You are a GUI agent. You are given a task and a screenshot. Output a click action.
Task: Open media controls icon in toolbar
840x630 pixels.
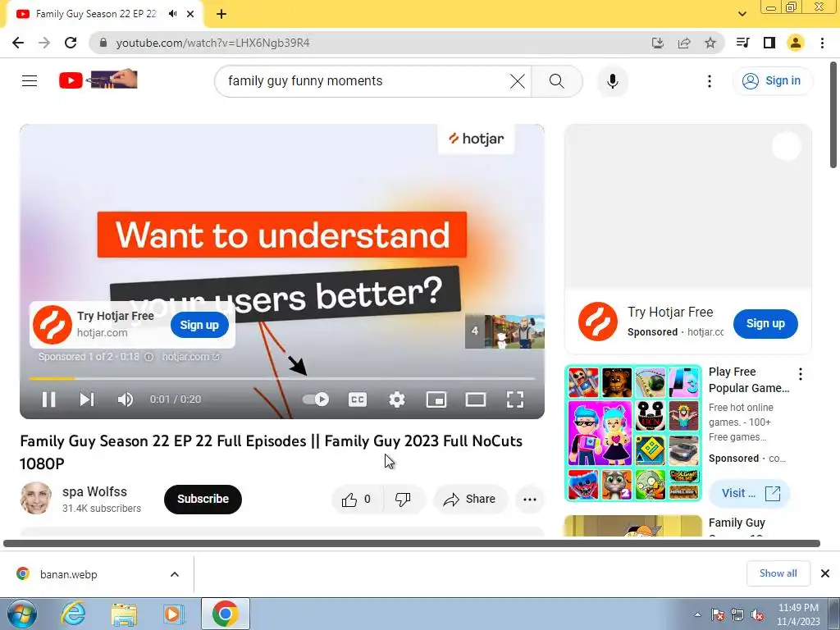coord(742,43)
